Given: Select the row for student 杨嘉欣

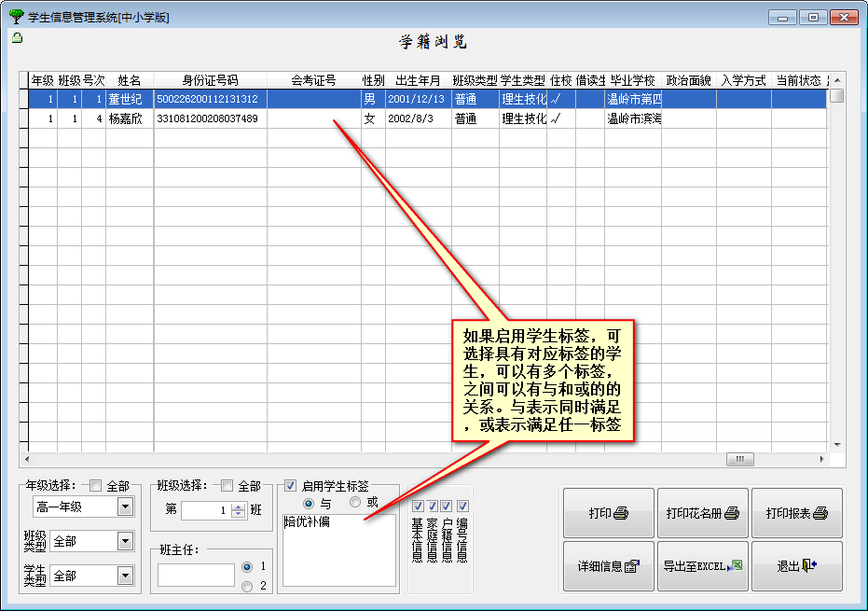Looking at the screenshot, I should click(x=130, y=118).
